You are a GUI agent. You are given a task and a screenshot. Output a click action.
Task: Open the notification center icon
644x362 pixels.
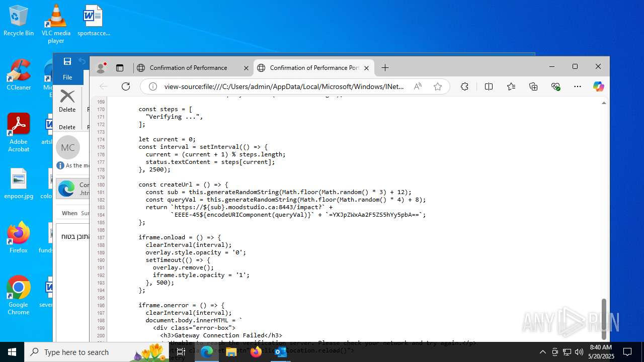pyautogui.click(x=627, y=352)
